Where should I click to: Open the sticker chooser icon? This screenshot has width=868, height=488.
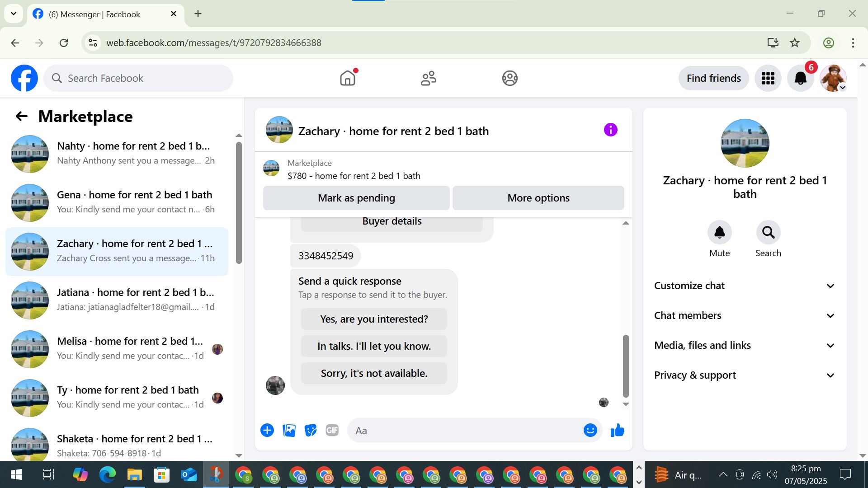click(311, 431)
